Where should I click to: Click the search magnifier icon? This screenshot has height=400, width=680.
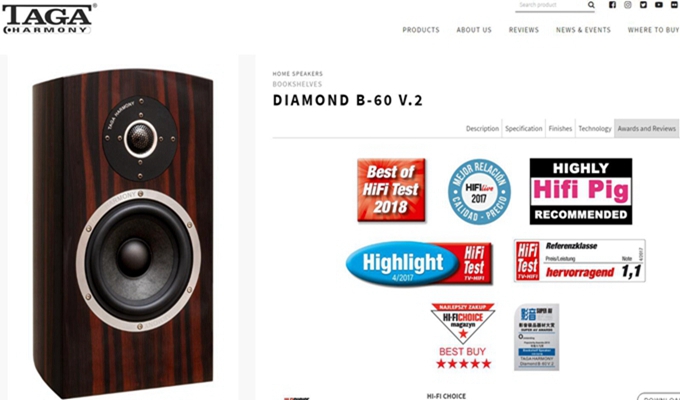(x=591, y=5)
